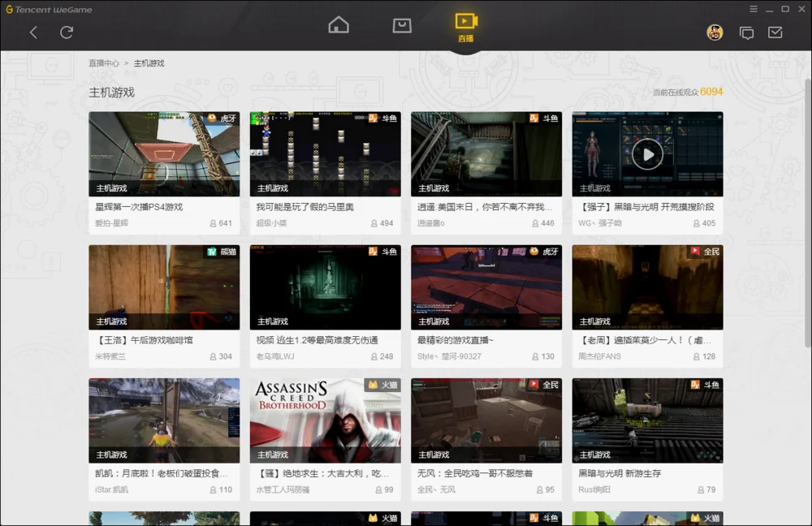Click title 星辉第一次播PS4游戏
Image resolution: width=812 pixels, height=526 pixels.
(x=139, y=207)
